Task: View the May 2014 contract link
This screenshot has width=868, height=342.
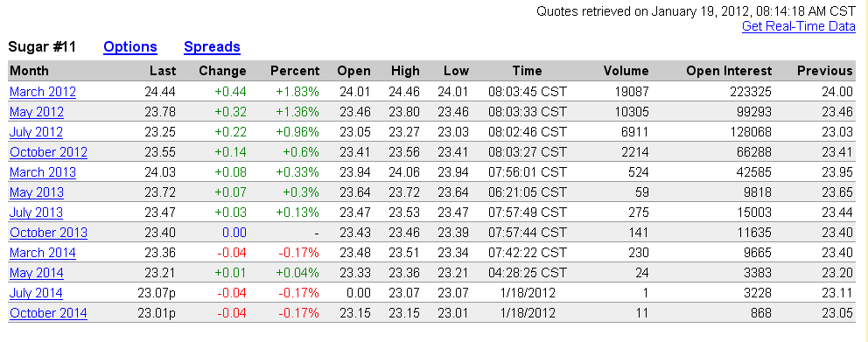Action: 37,273
